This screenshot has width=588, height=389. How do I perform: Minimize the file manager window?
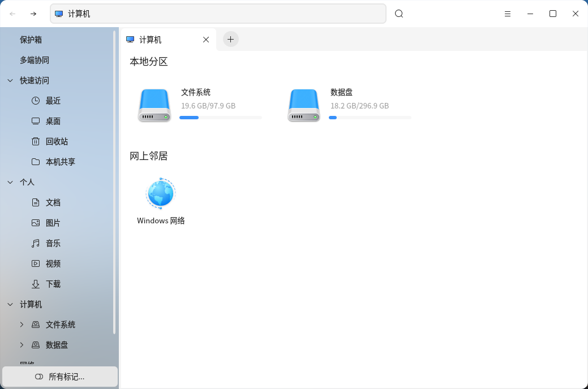point(530,14)
